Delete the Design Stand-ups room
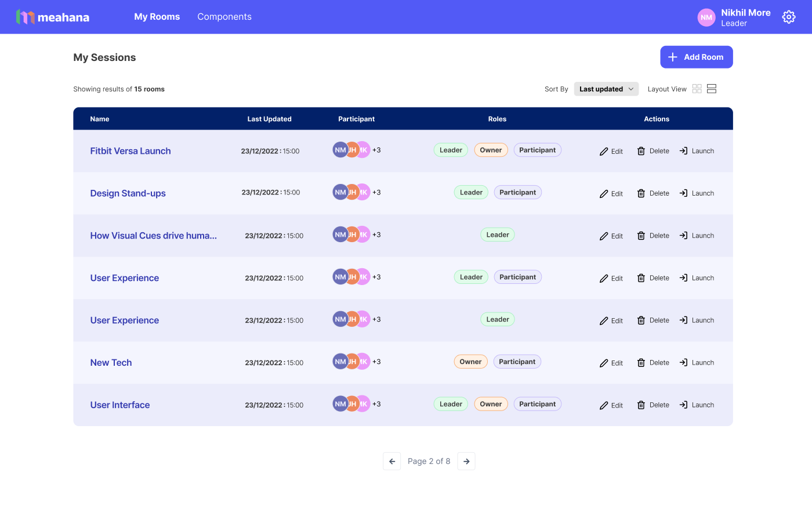The width and height of the screenshot is (812, 508). pyautogui.click(x=653, y=193)
